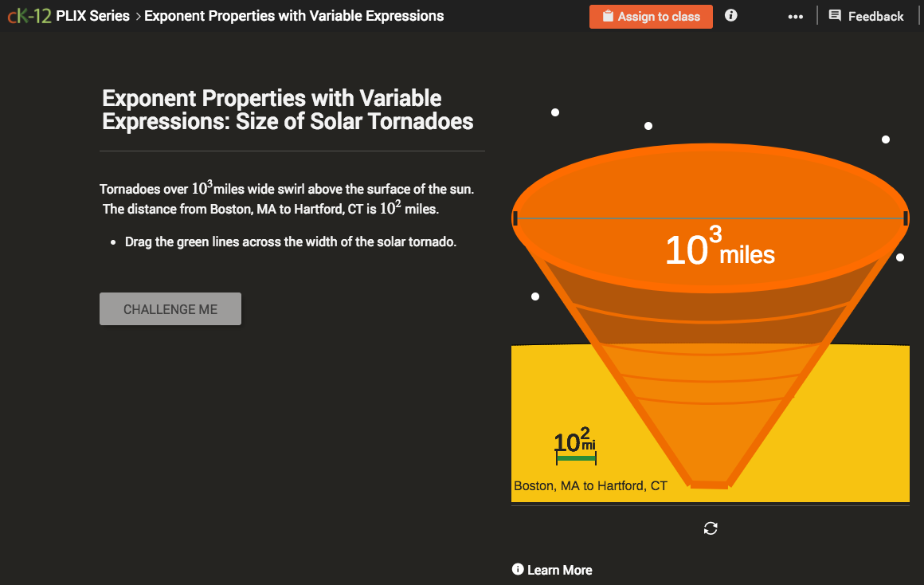Open the three-dot more options menu
The image size is (924, 585).
point(795,16)
